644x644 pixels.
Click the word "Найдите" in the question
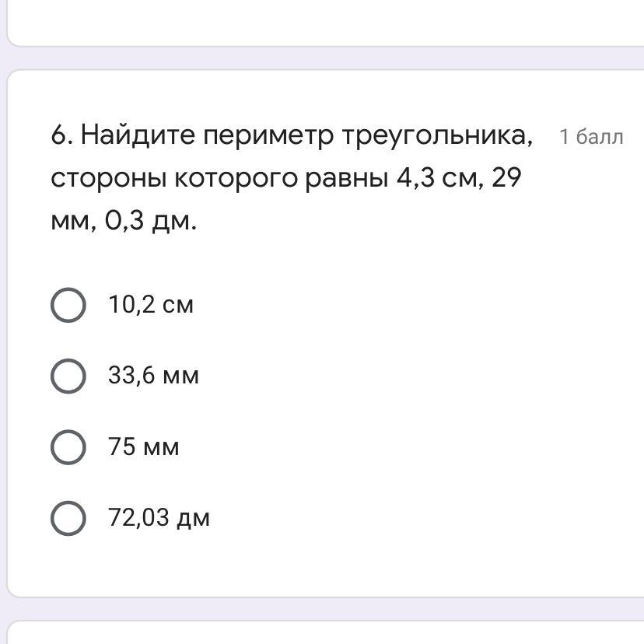point(138,136)
